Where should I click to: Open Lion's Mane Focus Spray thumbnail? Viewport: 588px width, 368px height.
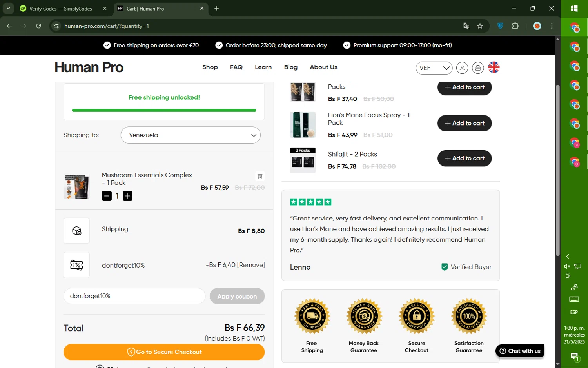point(303,125)
